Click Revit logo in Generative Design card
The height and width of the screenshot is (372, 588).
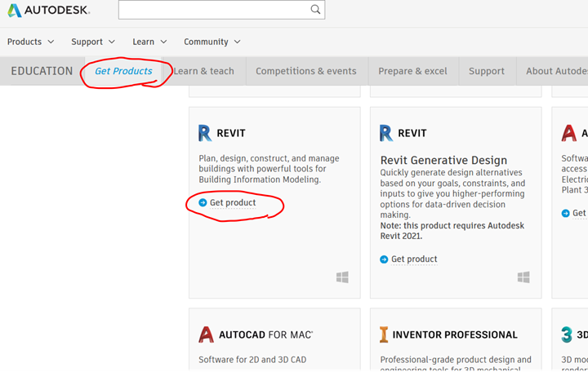click(385, 133)
